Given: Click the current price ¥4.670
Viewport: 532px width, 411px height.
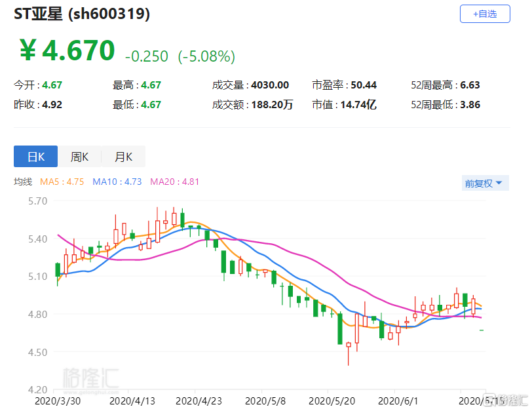Looking at the screenshot, I should pyautogui.click(x=67, y=50).
